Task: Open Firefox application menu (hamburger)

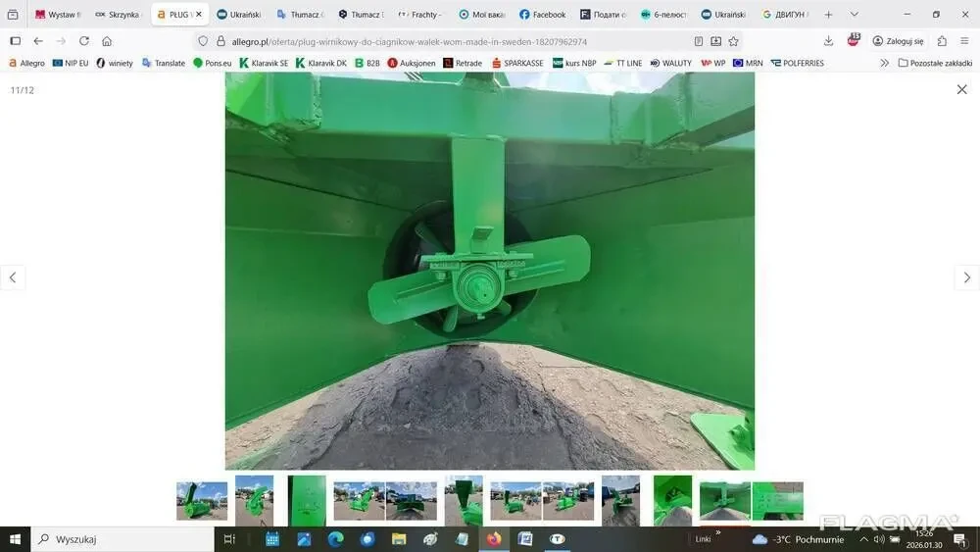Action: [964, 41]
